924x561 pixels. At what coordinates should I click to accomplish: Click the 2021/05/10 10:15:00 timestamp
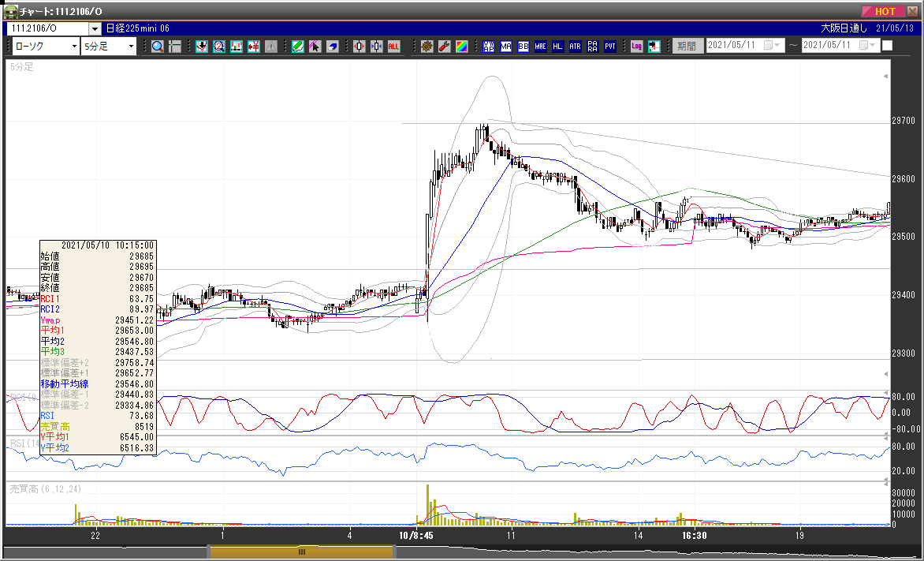[107, 245]
